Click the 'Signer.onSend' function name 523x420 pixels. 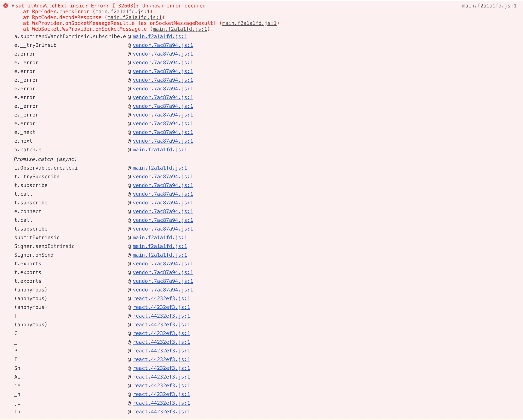point(34,255)
